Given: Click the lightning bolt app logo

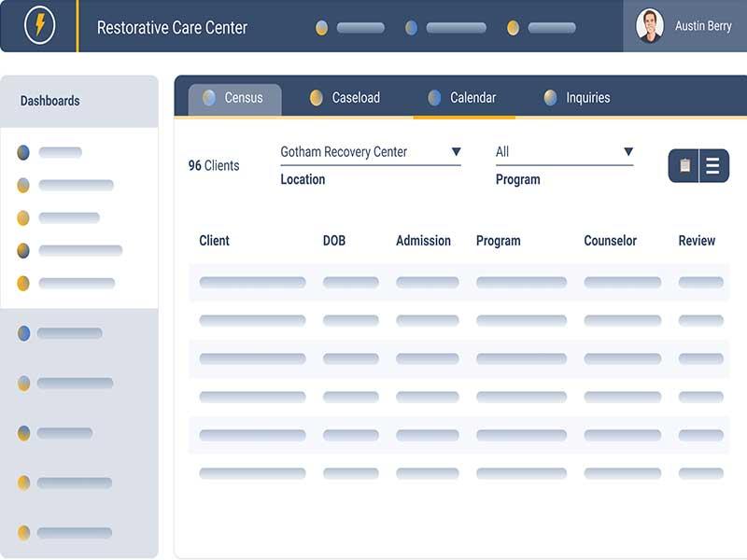Looking at the screenshot, I should coord(38,25).
